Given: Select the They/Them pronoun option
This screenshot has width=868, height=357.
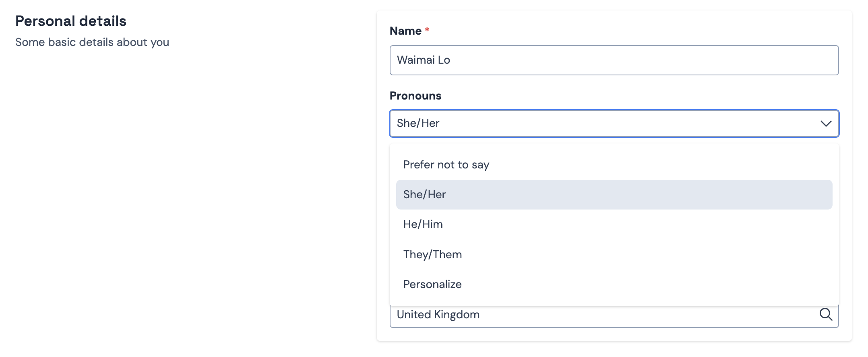Looking at the screenshot, I should point(432,255).
